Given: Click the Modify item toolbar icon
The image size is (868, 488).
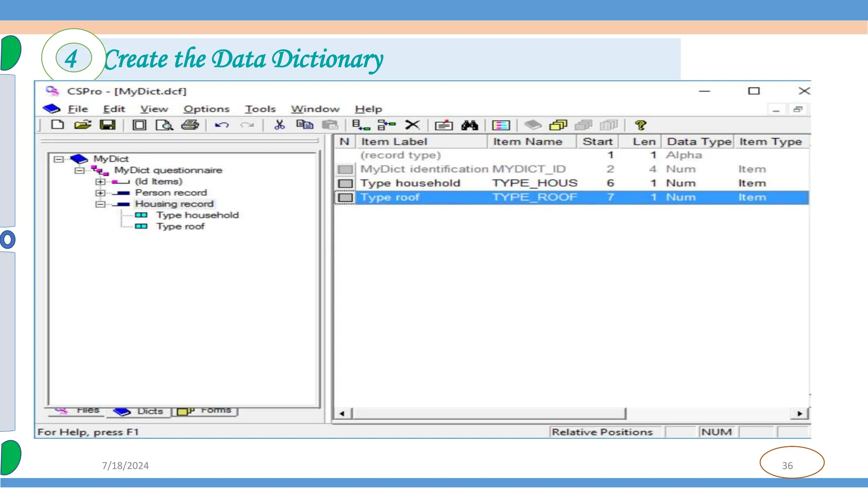Looking at the screenshot, I should click(x=444, y=125).
